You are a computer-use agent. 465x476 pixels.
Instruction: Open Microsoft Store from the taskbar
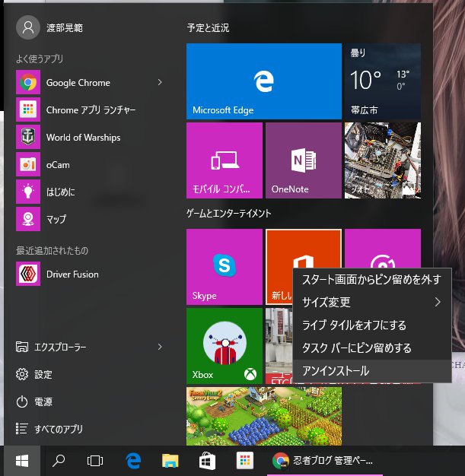tap(207, 461)
